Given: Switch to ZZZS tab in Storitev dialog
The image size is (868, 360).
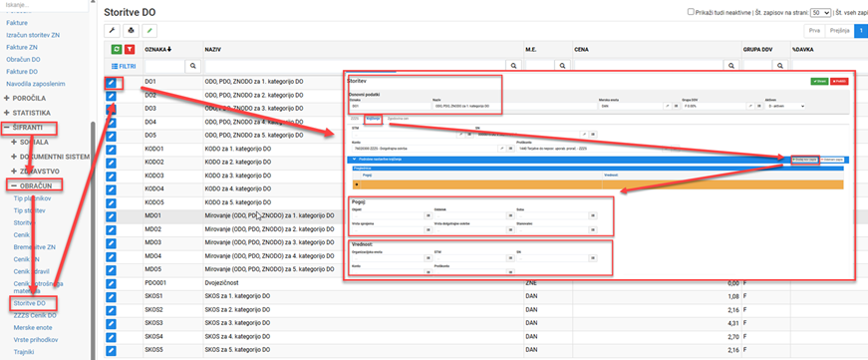Looking at the screenshot, I should (x=355, y=119).
